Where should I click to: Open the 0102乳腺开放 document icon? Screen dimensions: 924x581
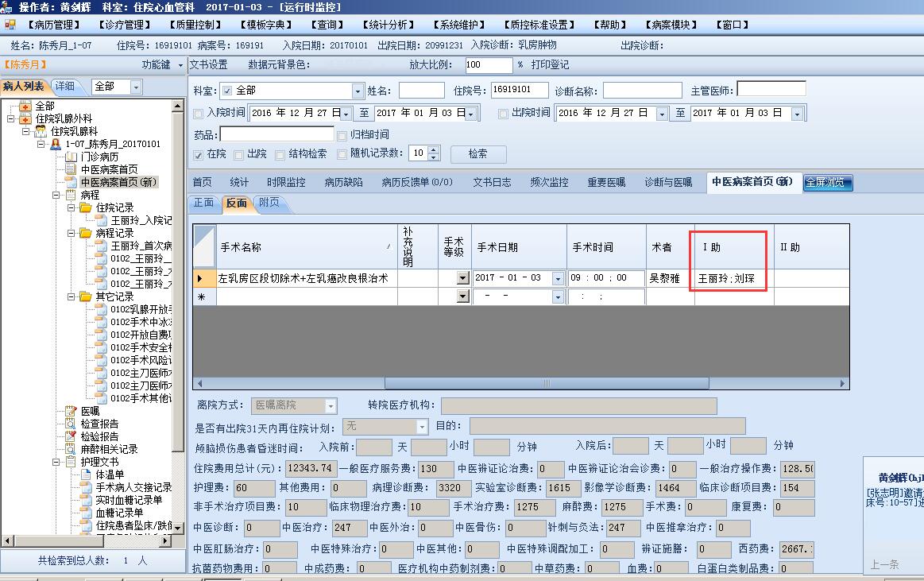tap(102, 309)
